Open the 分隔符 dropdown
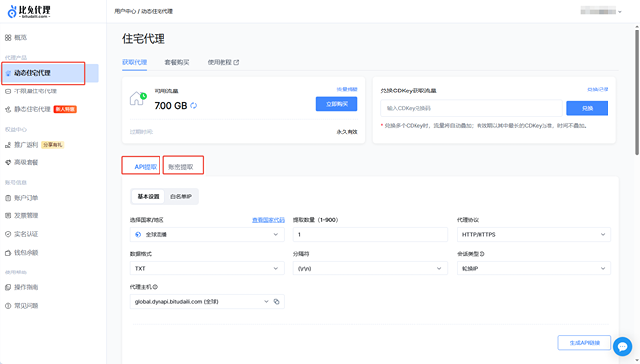Viewport: 640px width, 364px height. [x=370, y=269]
